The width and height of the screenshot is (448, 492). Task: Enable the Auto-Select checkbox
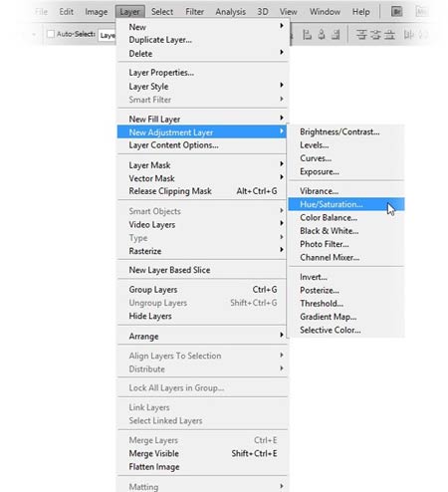tap(51, 34)
